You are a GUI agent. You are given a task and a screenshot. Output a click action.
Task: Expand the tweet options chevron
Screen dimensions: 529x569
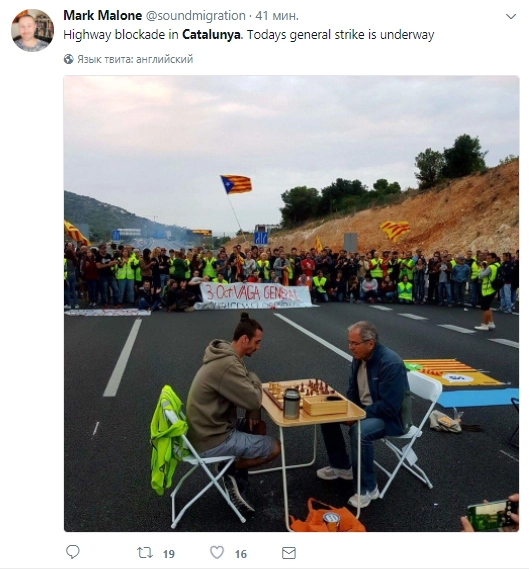511,16
